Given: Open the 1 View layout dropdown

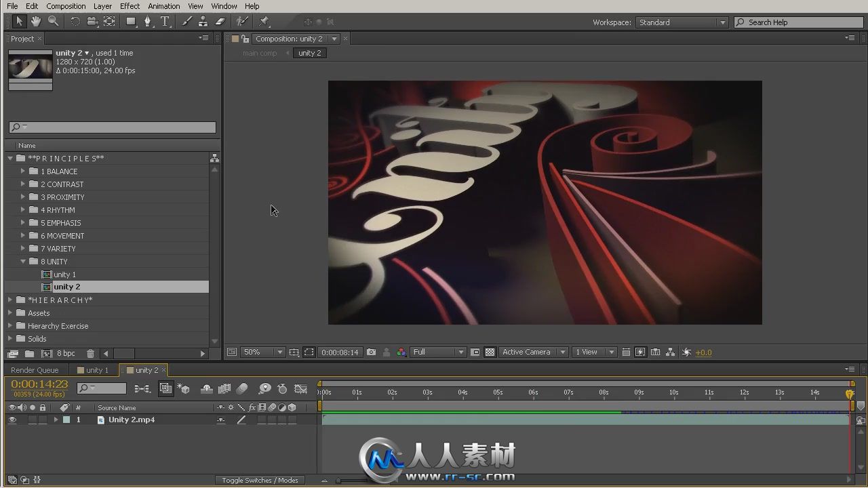Looking at the screenshot, I should pyautogui.click(x=595, y=352).
